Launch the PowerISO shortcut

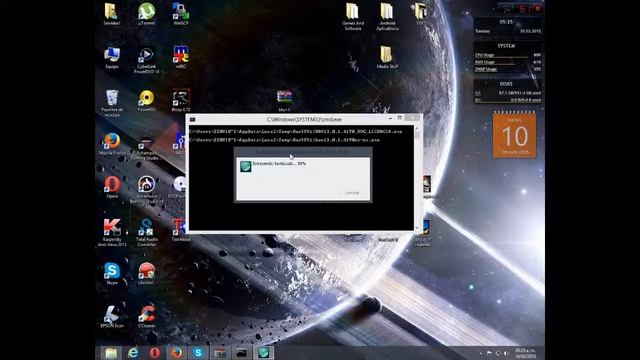[x=146, y=101]
